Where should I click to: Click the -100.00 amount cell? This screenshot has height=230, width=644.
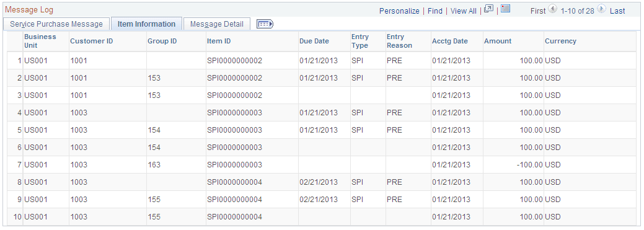click(x=529, y=165)
